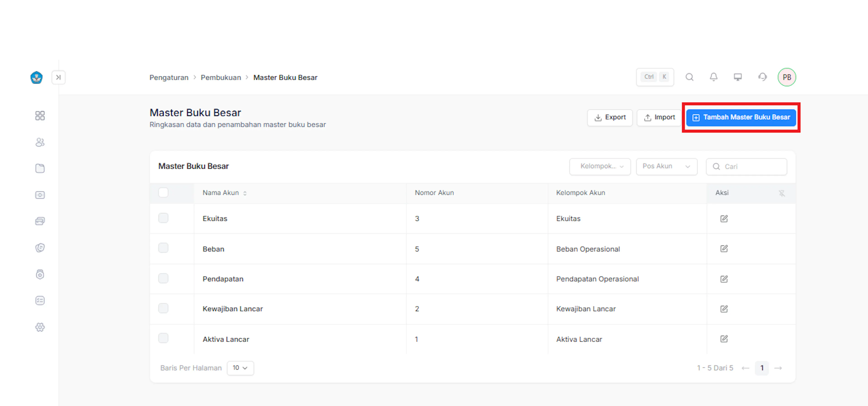
Task: Open the users icon in sidebar
Action: pyautogui.click(x=40, y=142)
